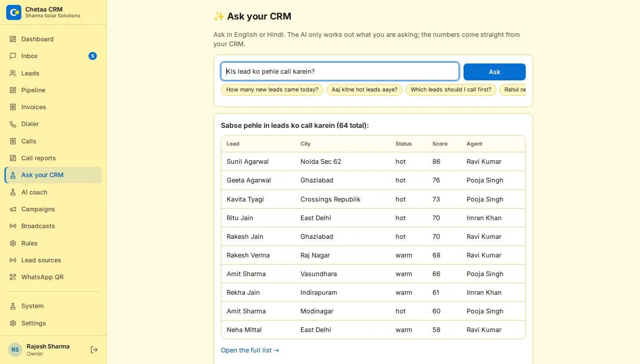Screen dimensions: 640x364
Task: Submit the question with Ask button
Action: click(495, 72)
